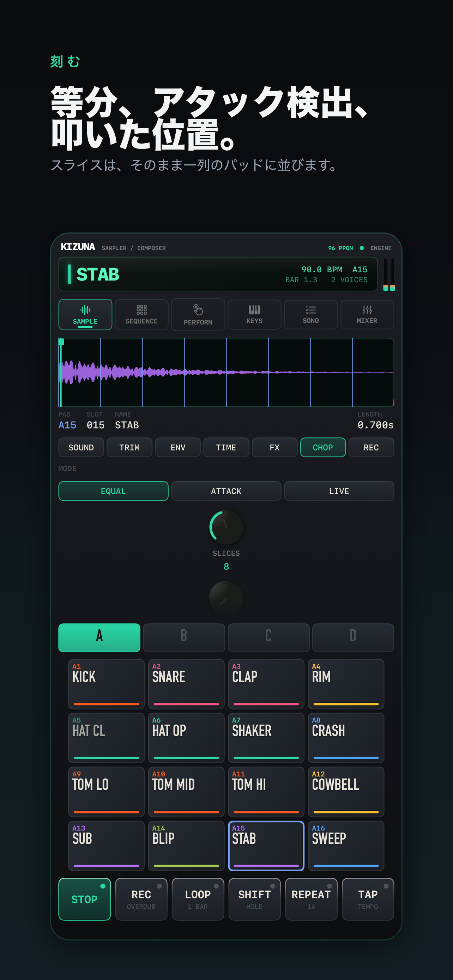
Task: Open the TIME sub-tab
Action: [x=226, y=447]
